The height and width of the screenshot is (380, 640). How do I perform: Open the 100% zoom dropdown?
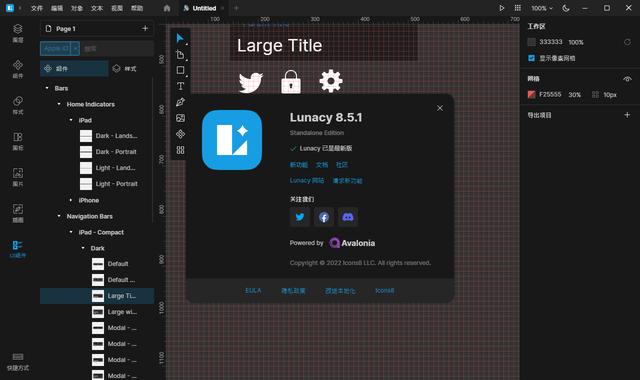point(542,8)
